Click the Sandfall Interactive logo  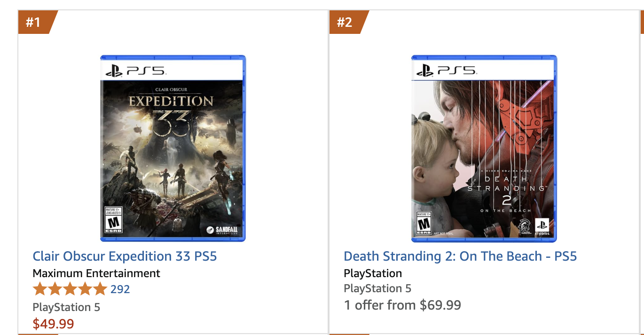point(222,230)
